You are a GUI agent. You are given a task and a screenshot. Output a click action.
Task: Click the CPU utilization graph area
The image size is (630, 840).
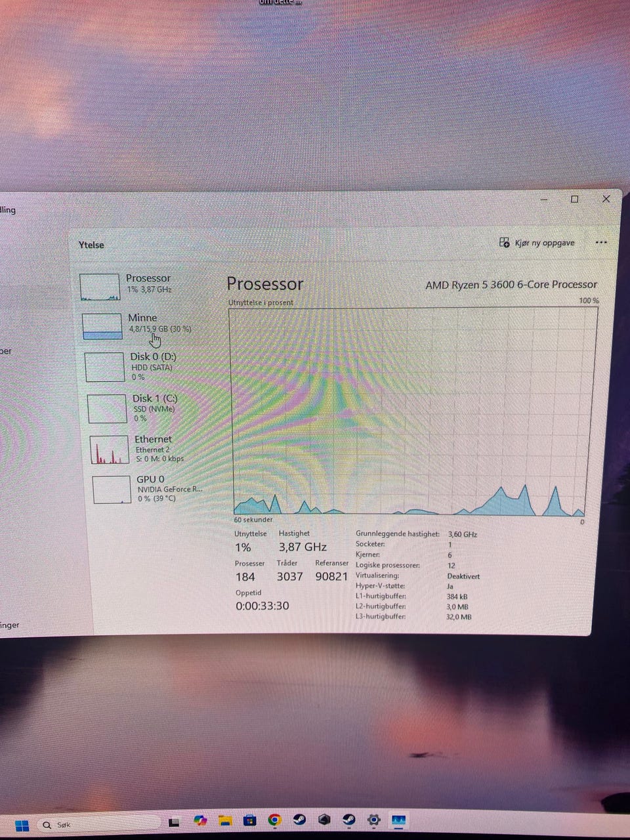[412, 411]
